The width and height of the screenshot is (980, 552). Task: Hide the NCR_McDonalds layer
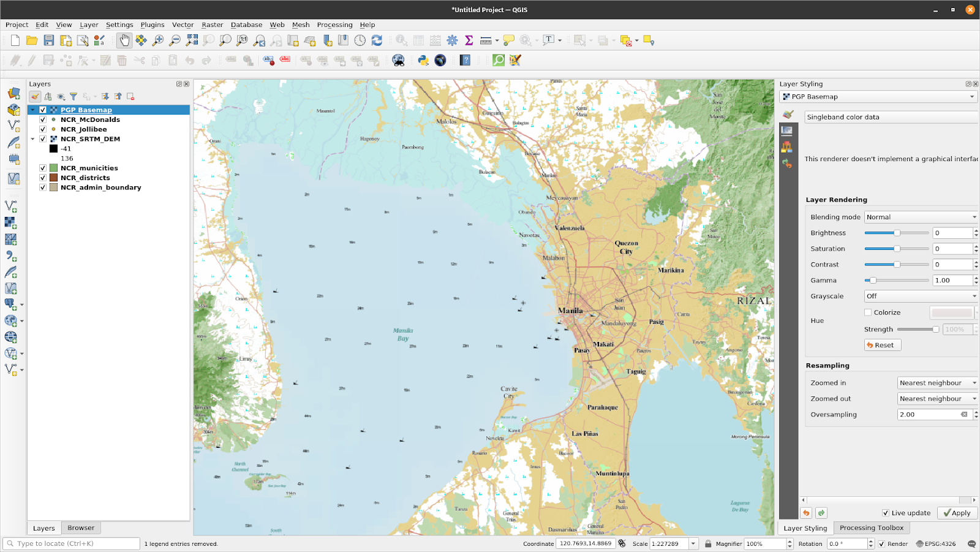(43, 119)
